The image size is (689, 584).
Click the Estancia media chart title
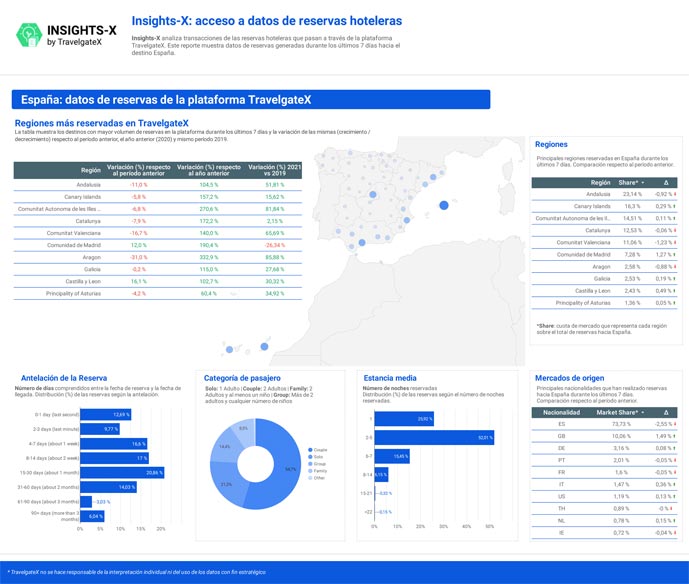[390, 378]
